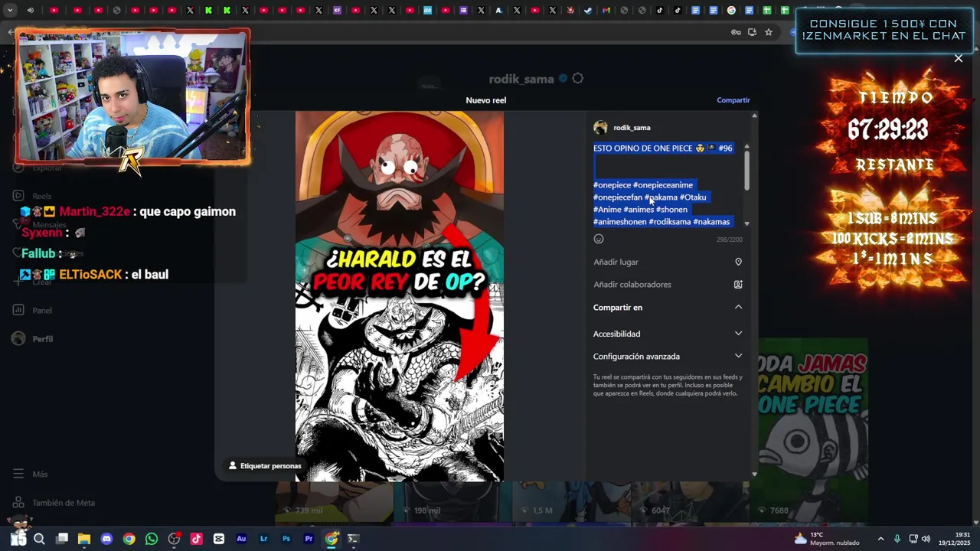Open CapCut from the taskbar
The image size is (980, 551).
pos(219,539)
